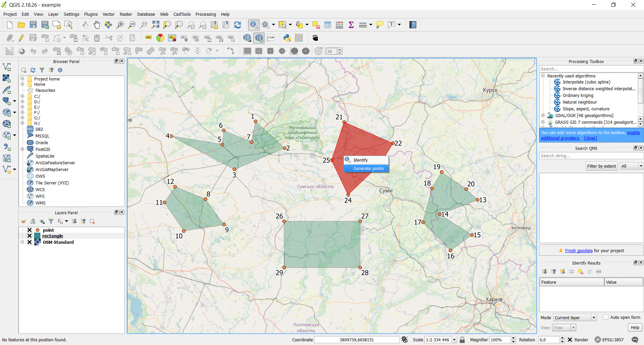
Task: Select the Identify Features tool
Action: pyautogui.click(x=254, y=25)
